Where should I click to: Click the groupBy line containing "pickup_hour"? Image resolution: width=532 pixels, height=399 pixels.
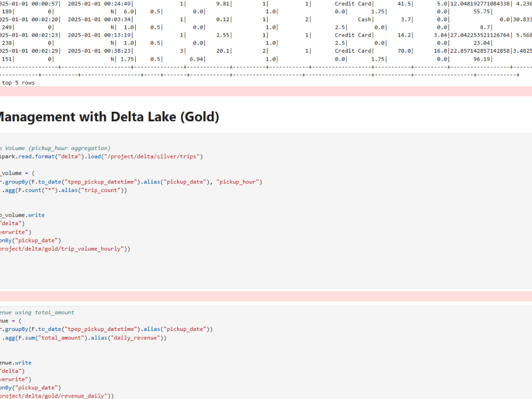click(131, 182)
